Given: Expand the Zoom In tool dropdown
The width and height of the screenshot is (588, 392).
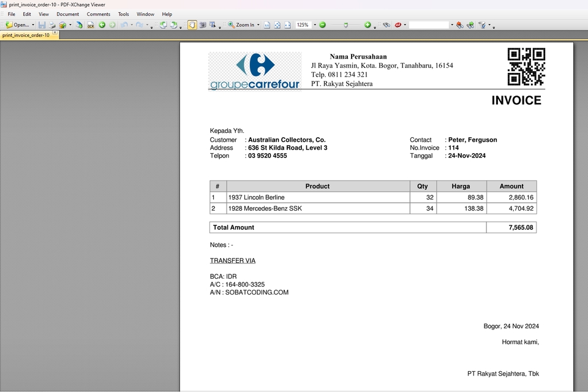Looking at the screenshot, I should (258, 24).
